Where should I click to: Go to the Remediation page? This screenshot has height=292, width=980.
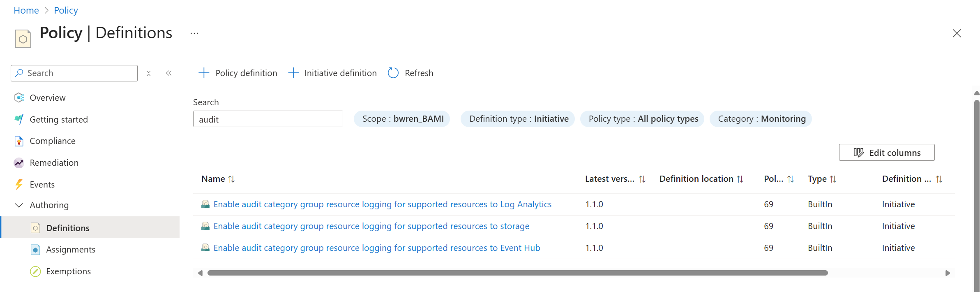54,163
